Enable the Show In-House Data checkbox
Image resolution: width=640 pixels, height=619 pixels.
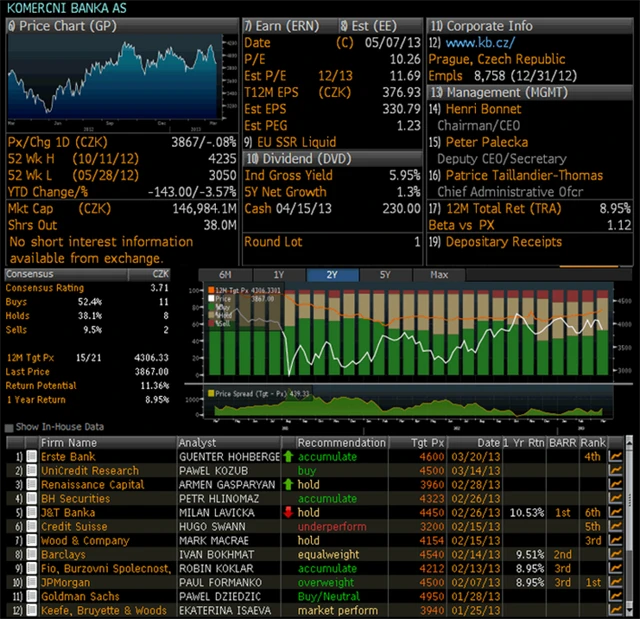(x=10, y=427)
